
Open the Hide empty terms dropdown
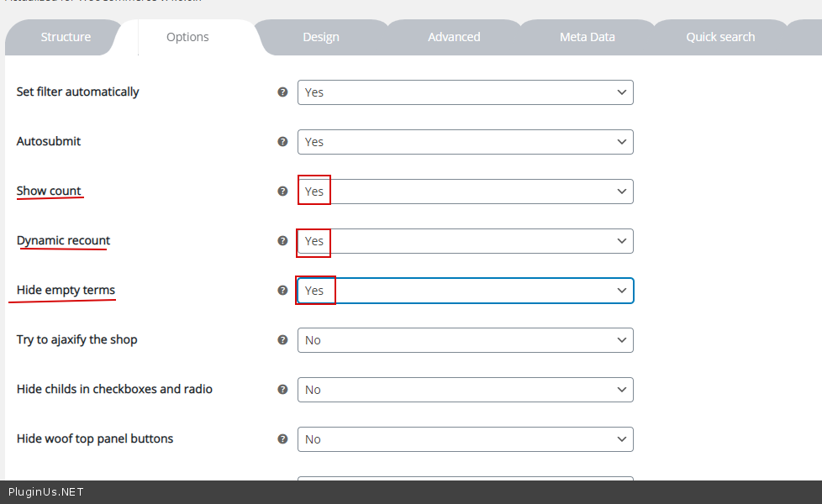(x=465, y=291)
